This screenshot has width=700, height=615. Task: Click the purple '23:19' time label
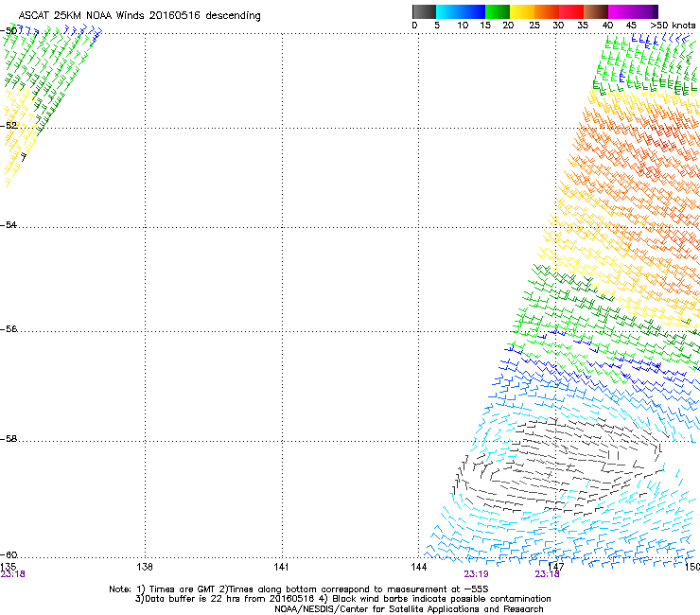(476, 574)
